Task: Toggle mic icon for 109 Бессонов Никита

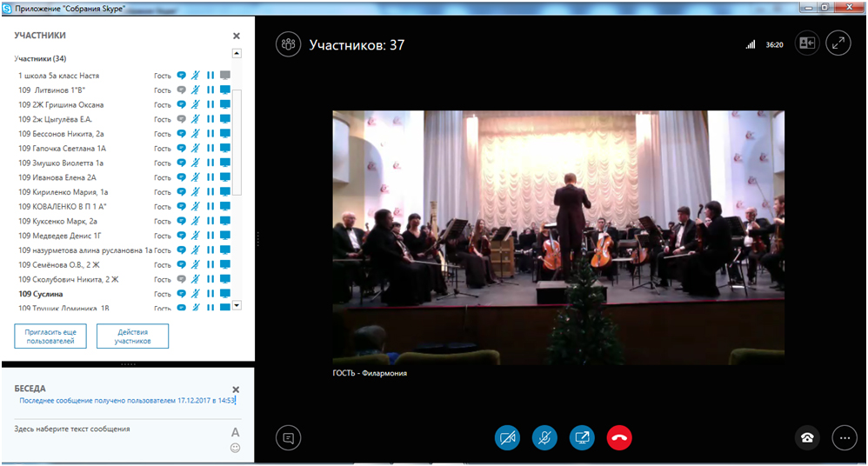Action: click(197, 134)
